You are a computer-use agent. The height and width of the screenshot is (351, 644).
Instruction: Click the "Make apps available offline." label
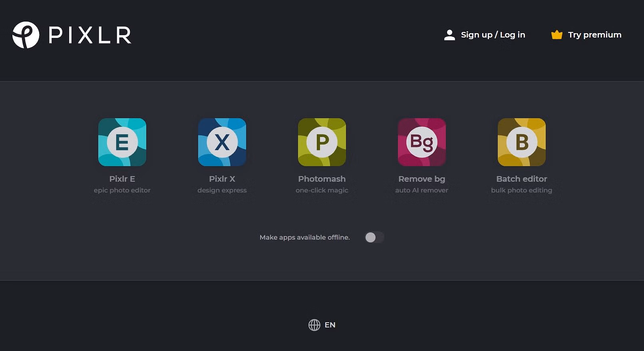(x=304, y=238)
